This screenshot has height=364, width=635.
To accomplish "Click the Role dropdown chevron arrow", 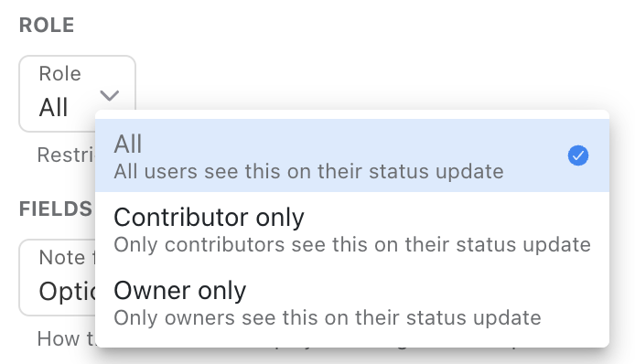I will (x=110, y=95).
